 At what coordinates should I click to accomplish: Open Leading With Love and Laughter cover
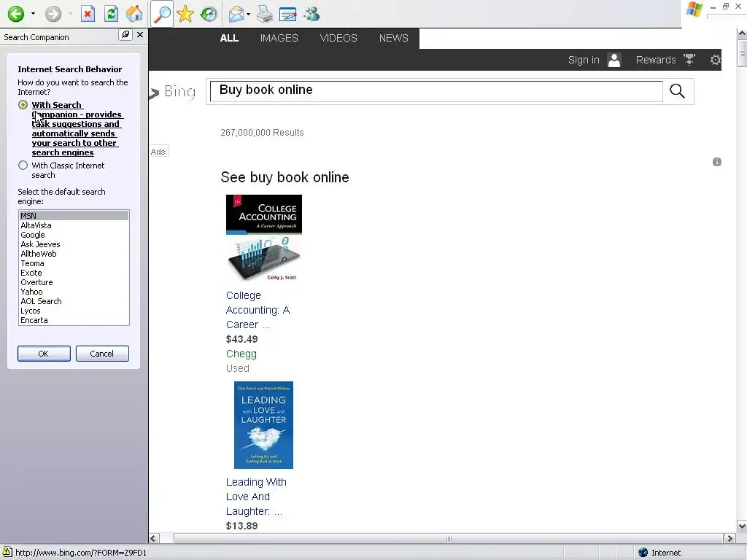coord(263,425)
